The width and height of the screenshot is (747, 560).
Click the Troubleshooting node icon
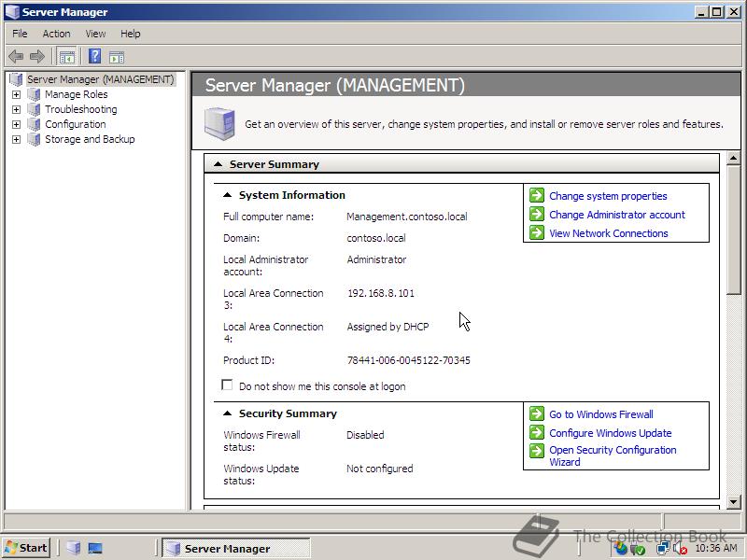[34, 109]
